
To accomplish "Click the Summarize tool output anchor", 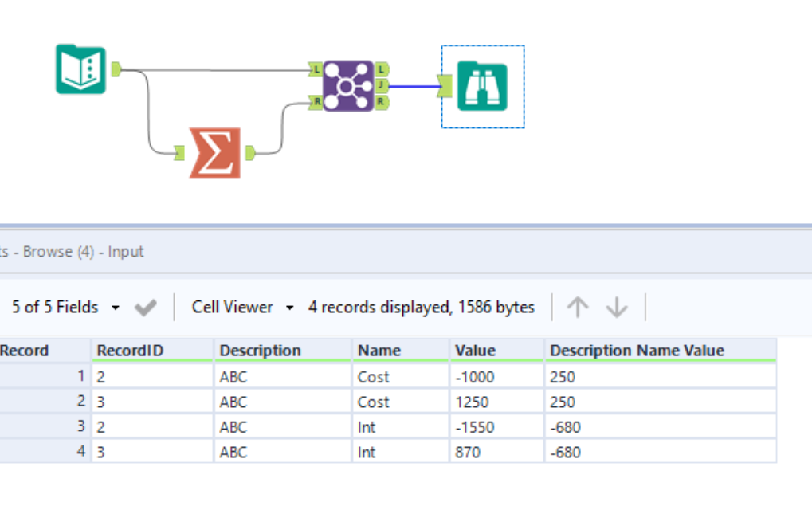I will click(x=249, y=151).
